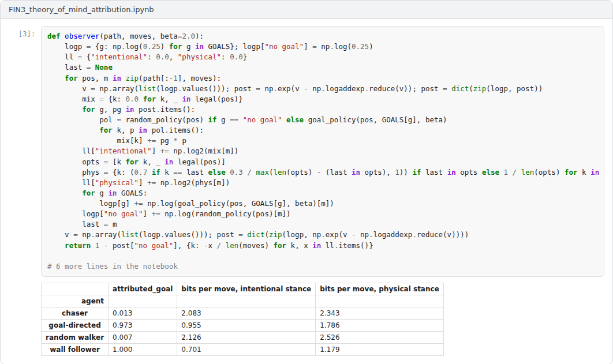Click random walker intentional stance value 2.126
Screen dimensions: 613x364
[x=191, y=337]
